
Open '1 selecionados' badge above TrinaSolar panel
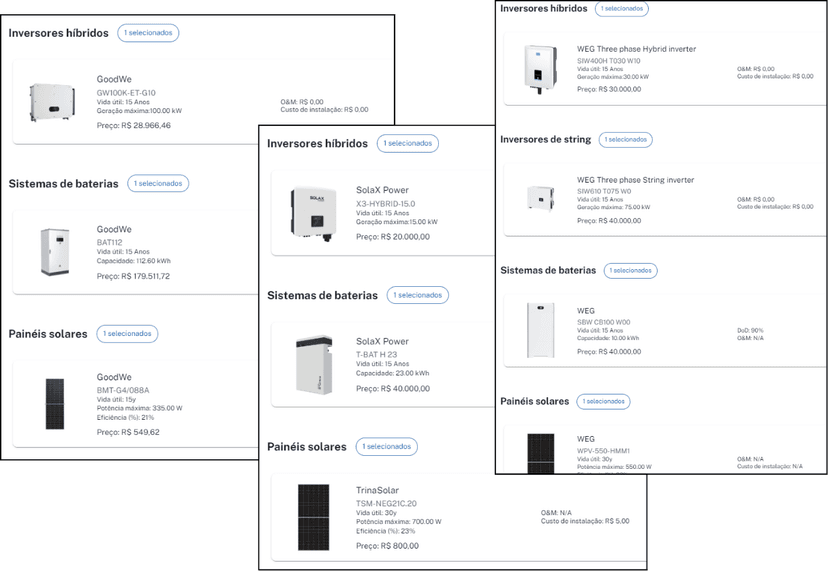click(x=386, y=446)
